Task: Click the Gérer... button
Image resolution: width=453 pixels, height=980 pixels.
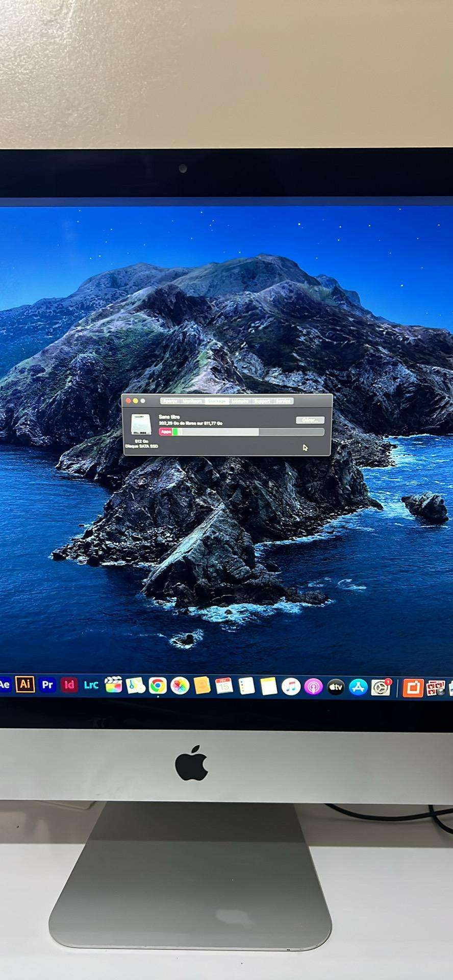Action: [x=310, y=420]
